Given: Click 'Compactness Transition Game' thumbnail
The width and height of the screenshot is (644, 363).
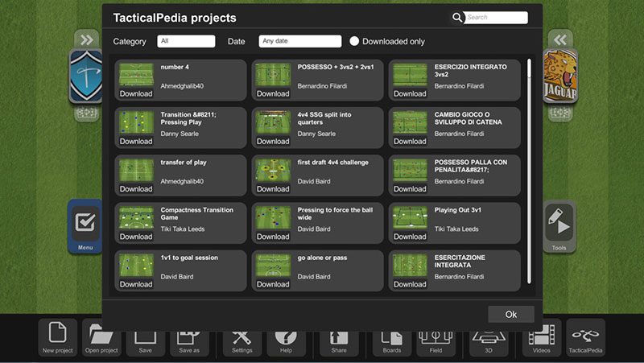Looking at the screenshot, I should pos(136,218).
